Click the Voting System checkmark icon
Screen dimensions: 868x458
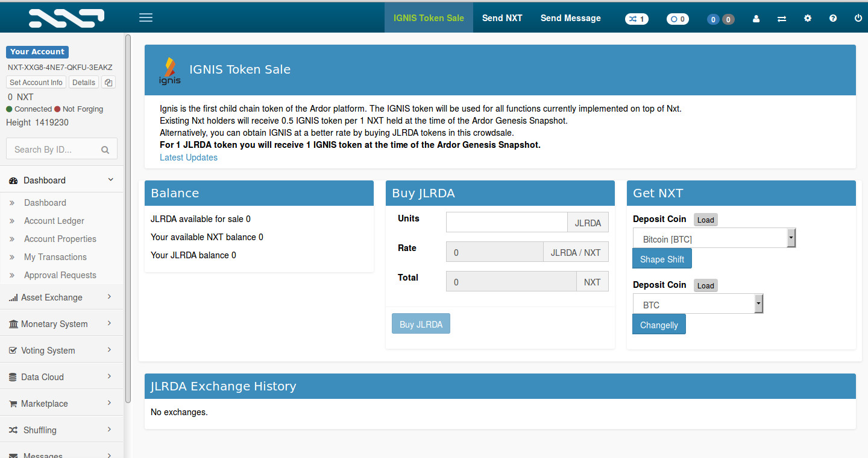(13, 351)
